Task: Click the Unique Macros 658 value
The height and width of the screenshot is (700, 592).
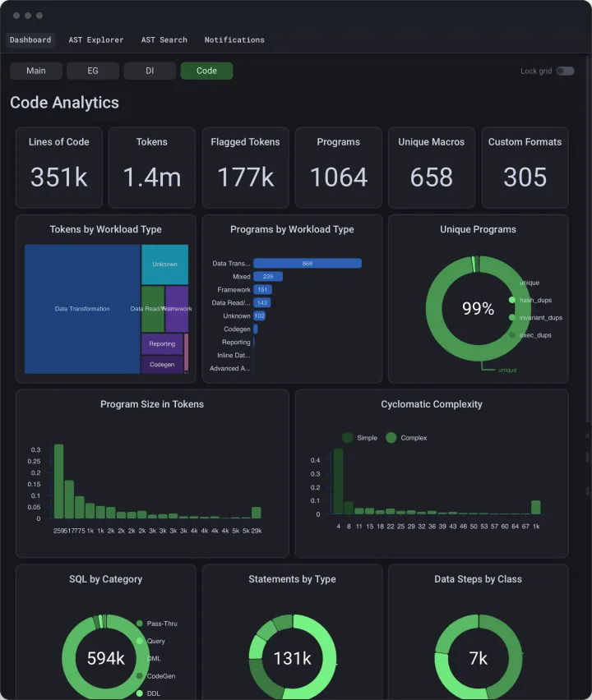Action: click(x=432, y=177)
